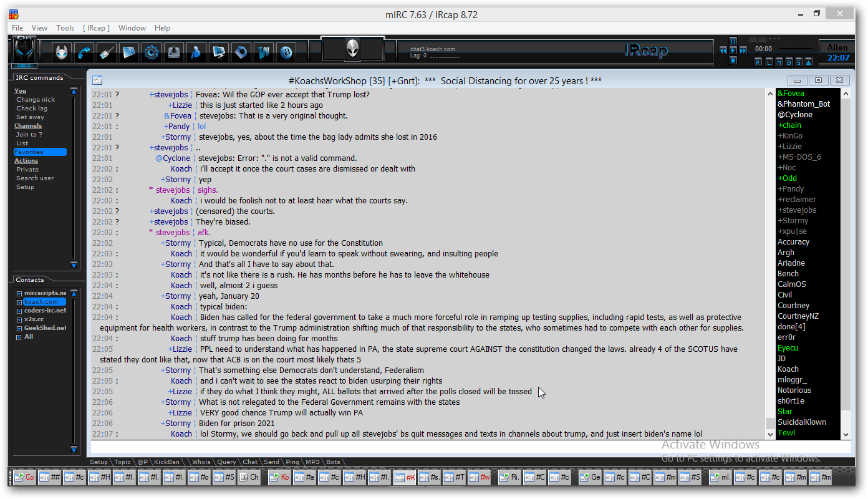Rewind the MP3 player track

click(723, 51)
